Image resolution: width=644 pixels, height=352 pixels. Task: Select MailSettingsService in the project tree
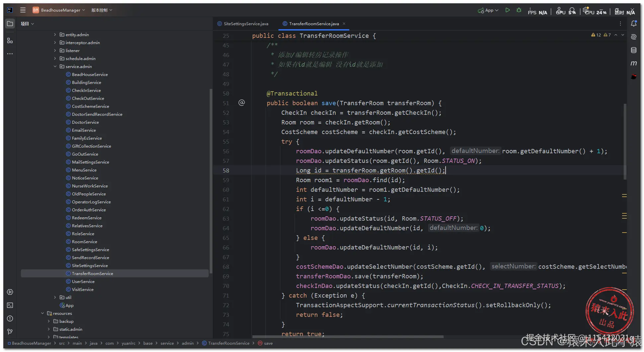88,162
